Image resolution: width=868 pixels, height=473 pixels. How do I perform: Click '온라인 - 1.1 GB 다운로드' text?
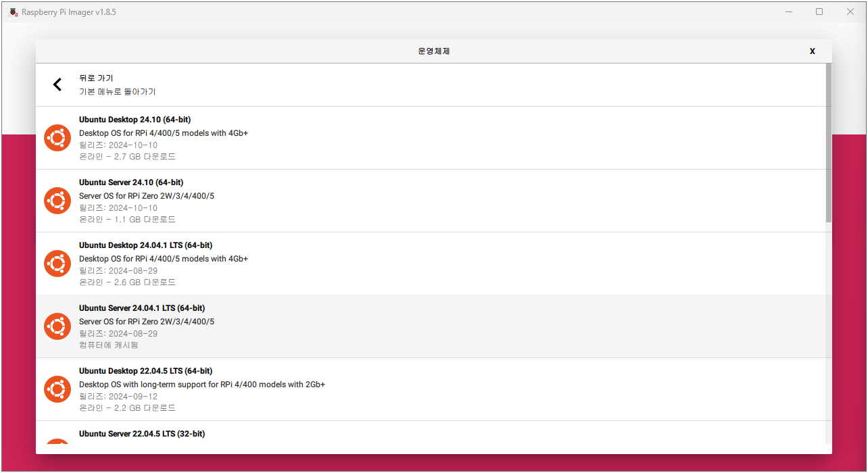point(127,220)
